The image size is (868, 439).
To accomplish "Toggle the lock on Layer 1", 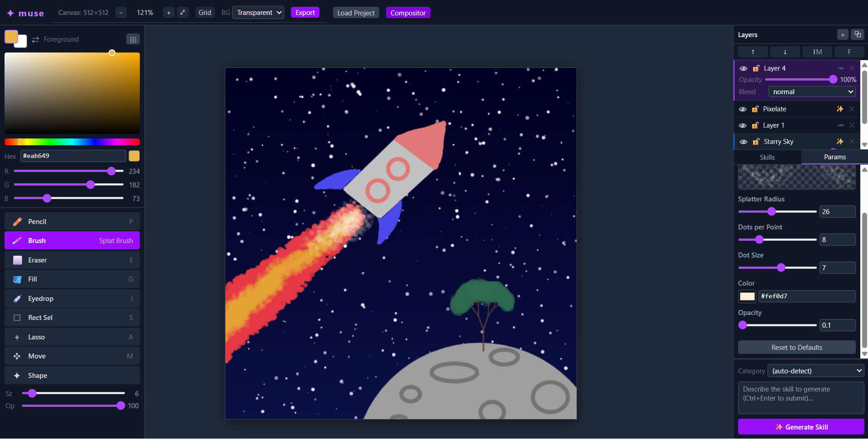I will [755, 125].
